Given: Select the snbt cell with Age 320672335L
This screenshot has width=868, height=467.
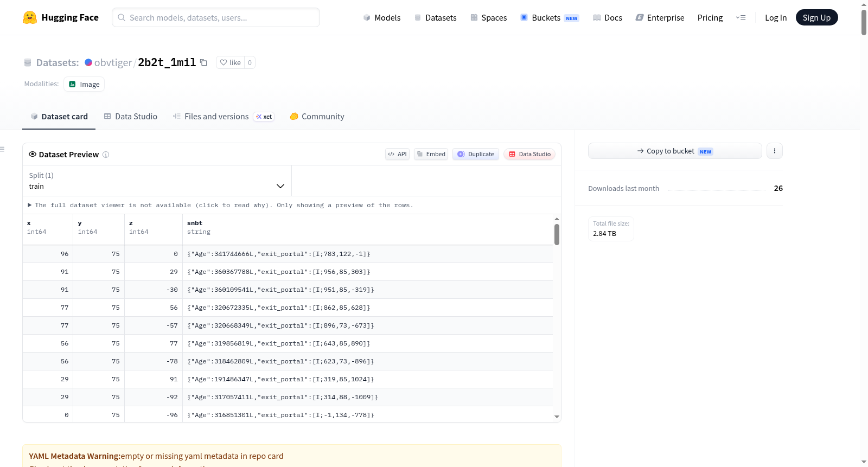Looking at the screenshot, I should coord(368,308).
